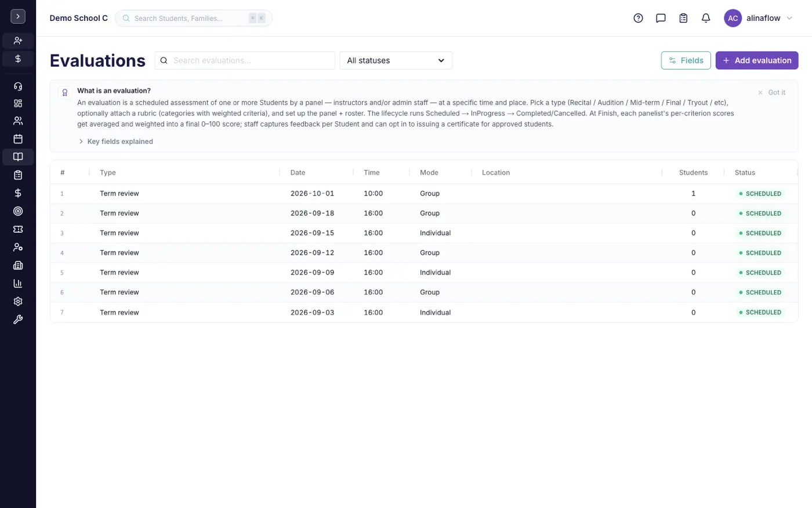Select the date 2026-09-06 cell
Image resolution: width=812 pixels, height=508 pixels.
312,292
